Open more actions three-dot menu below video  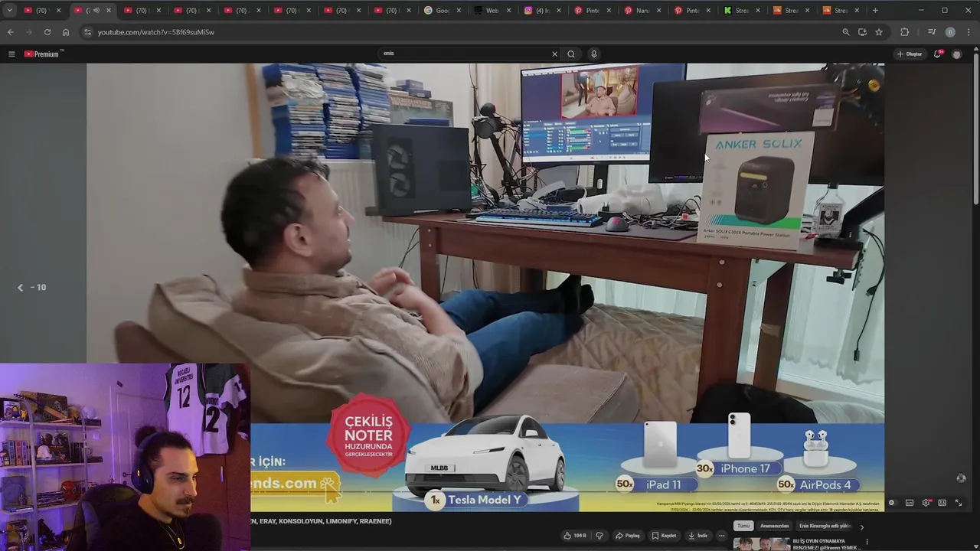[x=721, y=536]
